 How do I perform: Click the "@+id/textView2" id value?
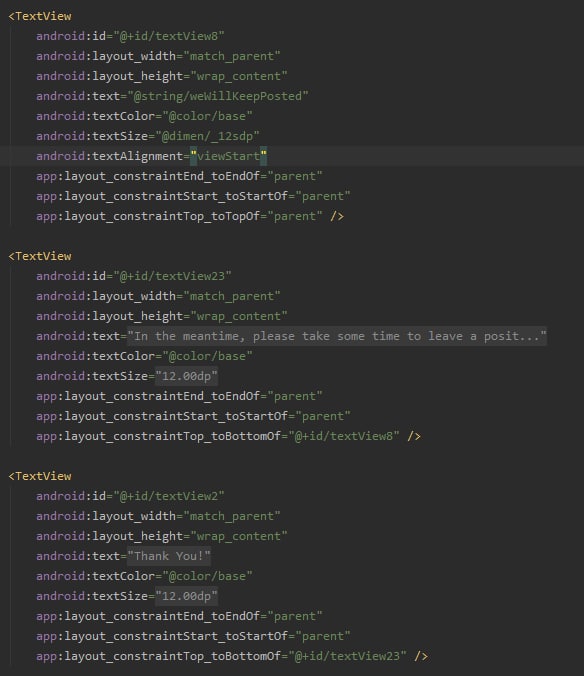[x=169, y=496]
